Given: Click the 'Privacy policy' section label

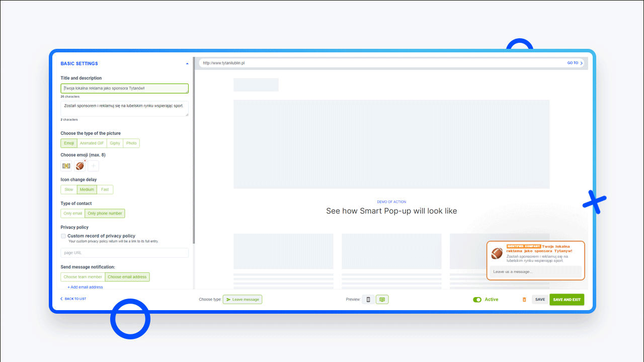Looking at the screenshot, I should click(x=74, y=228).
